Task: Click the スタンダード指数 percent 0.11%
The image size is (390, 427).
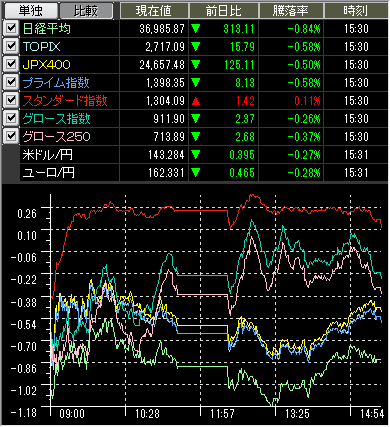Action: pos(307,101)
